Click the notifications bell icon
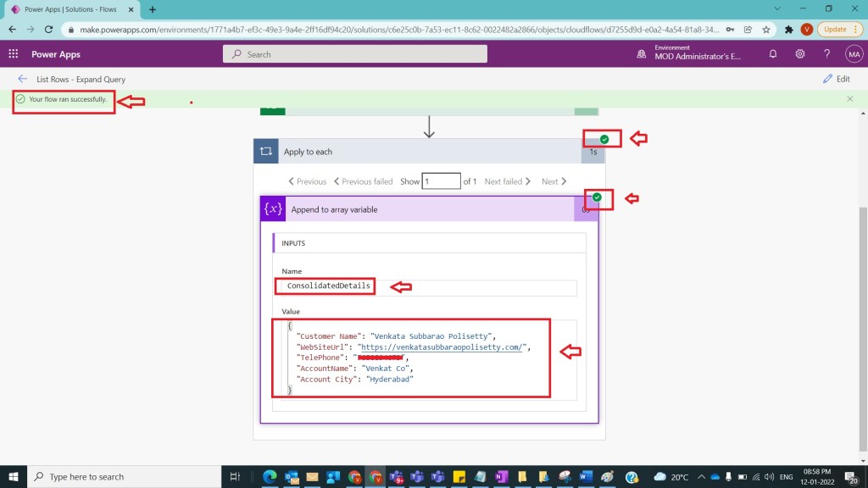The height and width of the screenshot is (488, 868). pyautogui.click(x=773, y=53)
